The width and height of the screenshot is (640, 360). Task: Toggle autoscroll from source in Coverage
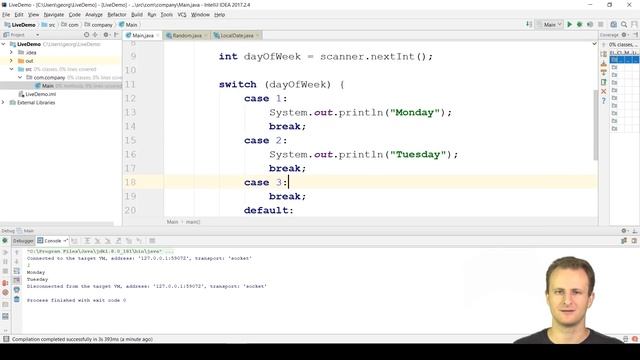coord(604,73)
